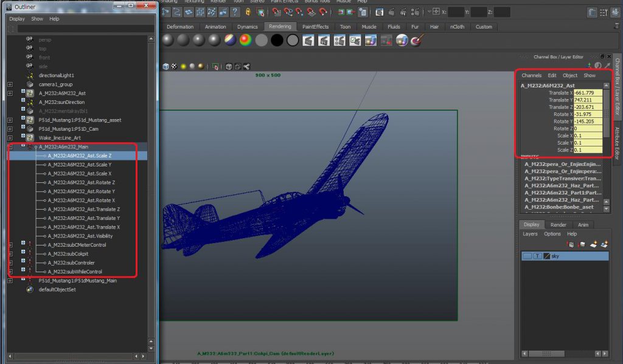Click the paint bowl 3D paint shelf icon

(417, 40)
